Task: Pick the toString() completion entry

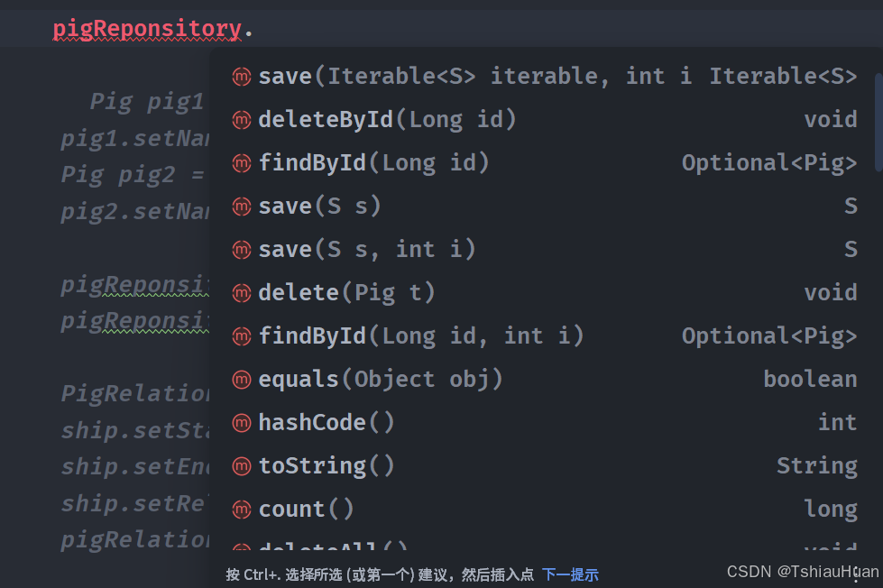Action: pyautogui.click(x=545, y=465)
